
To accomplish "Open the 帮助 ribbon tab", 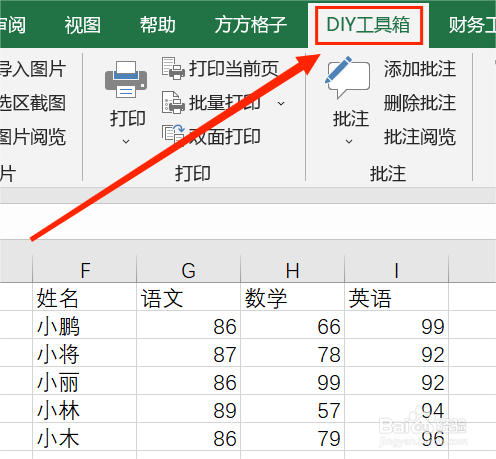I will click(157, 25).
